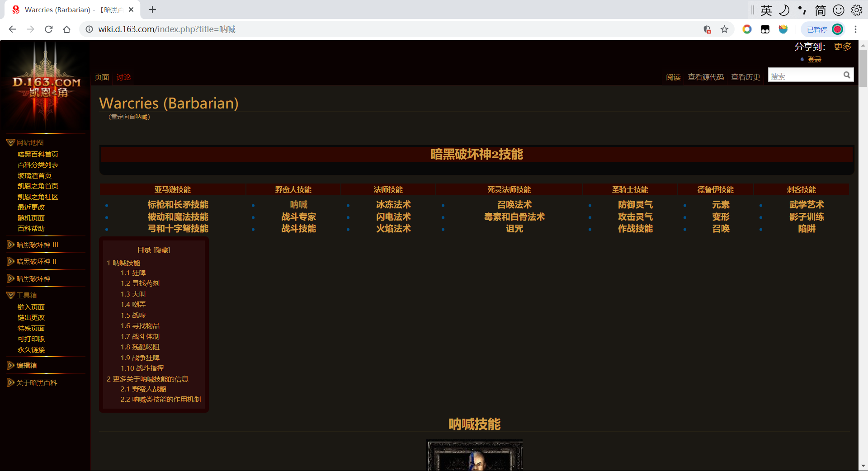This screenshot has width=868, height=471.
Task: Switch to the 页面 tab
Action: 102,77
